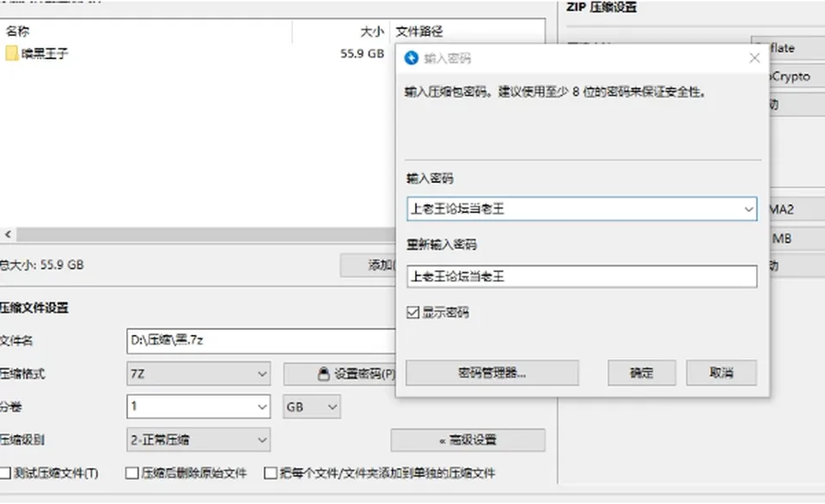825x504 pixels.
Task: Collapse options via 高级设置 button
Action: coord(467,440)
